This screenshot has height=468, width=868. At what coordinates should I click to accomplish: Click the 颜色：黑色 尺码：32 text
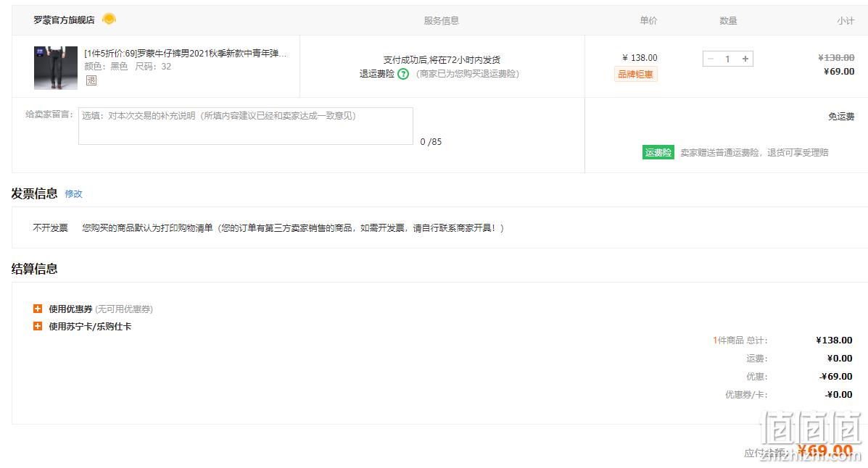(128, 67)
